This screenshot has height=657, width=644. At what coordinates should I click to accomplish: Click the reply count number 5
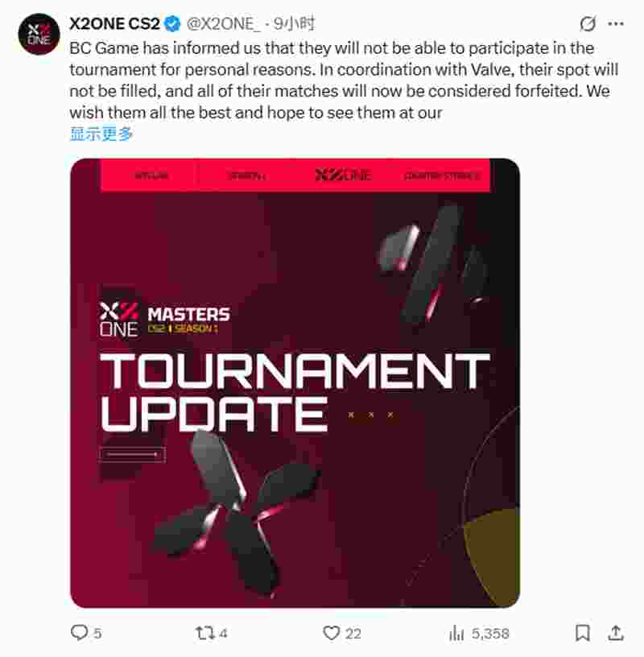point(97,633)
